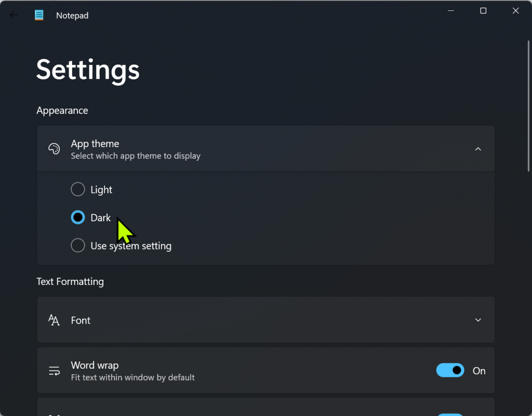532x416 pixels.
Task: Click the back arrow in title bar
Action: (x=14, y=15)
